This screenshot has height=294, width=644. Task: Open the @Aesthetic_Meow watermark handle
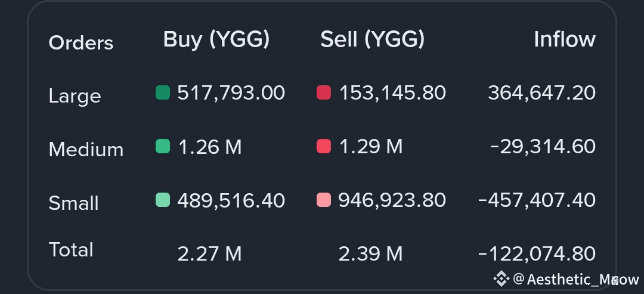[x=575, y=279]
